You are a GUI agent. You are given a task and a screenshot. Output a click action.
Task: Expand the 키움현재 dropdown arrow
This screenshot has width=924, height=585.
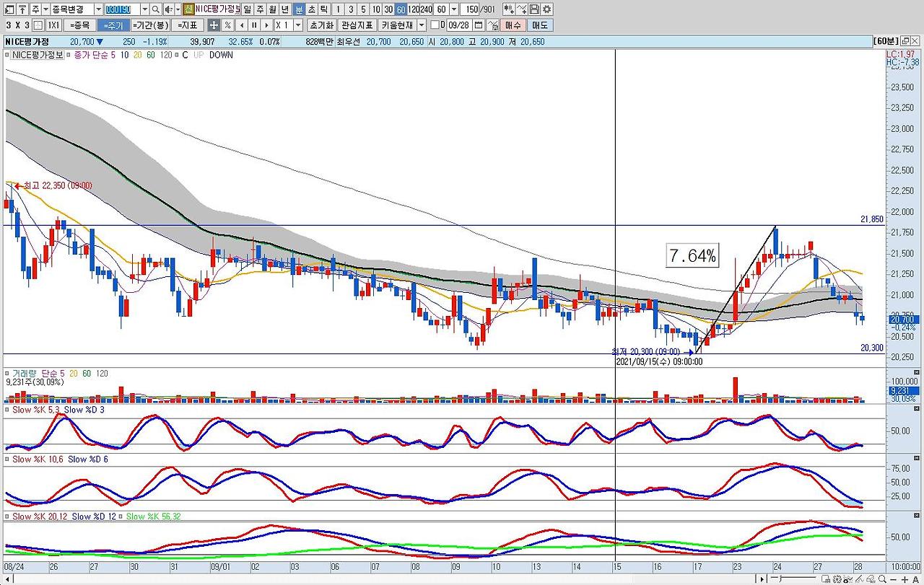[422, 25]
